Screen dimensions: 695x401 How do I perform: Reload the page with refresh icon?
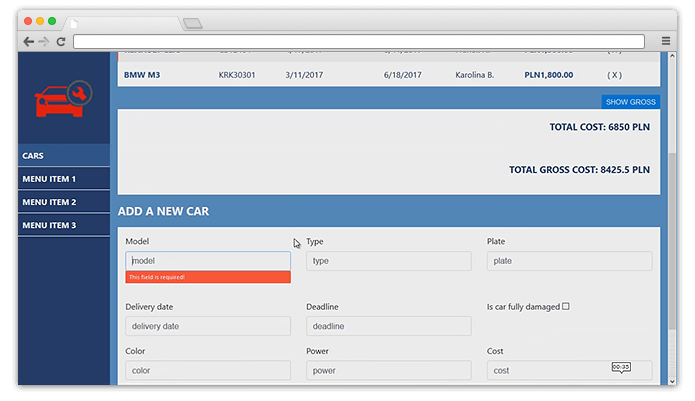pyautogui.click(x=61, y=41)
